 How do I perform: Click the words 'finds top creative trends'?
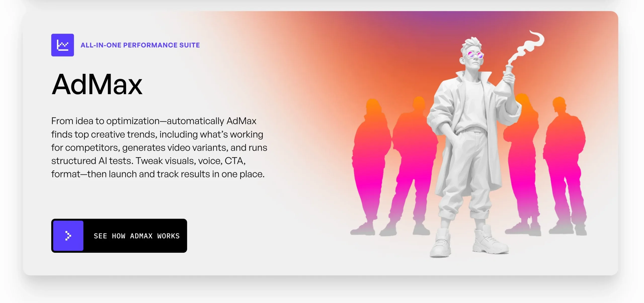(x=104, y=134)
